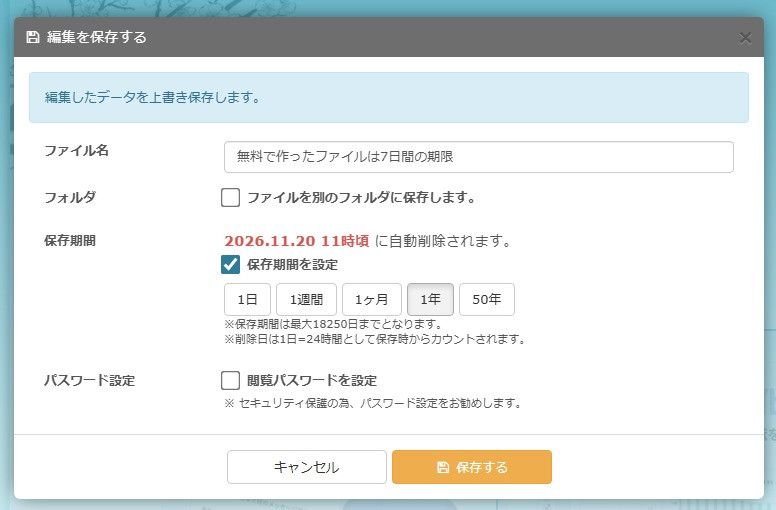Set retention to 50年
Screen dimensions: 776x510
[x=487, y=300]
